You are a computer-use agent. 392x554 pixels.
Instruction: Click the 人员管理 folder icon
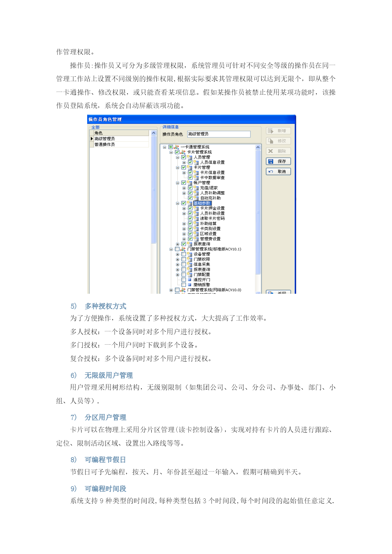tap(190, 157)
